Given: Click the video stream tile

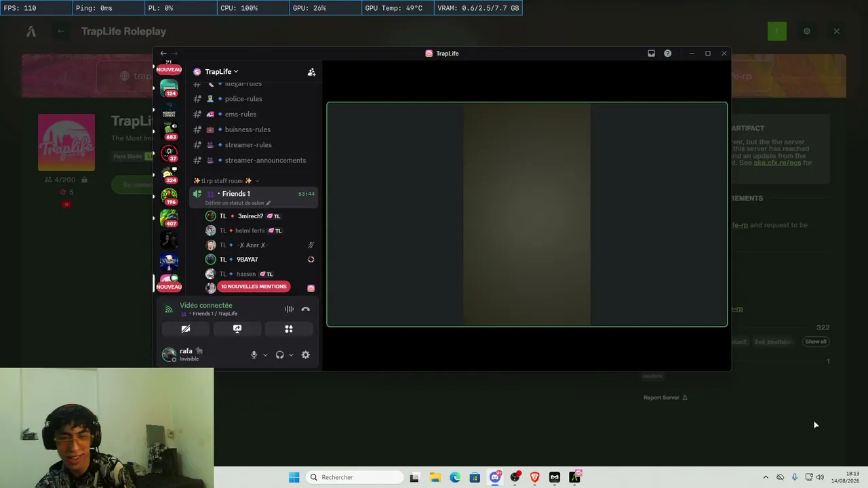Looking at the screenshot, I should click(527, 214).
